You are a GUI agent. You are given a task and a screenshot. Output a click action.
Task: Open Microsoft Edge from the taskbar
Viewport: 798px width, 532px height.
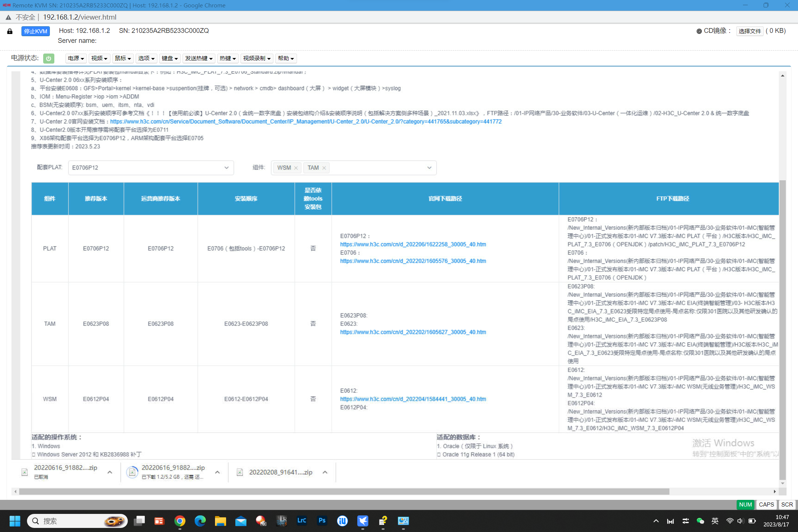coord(200,521)
